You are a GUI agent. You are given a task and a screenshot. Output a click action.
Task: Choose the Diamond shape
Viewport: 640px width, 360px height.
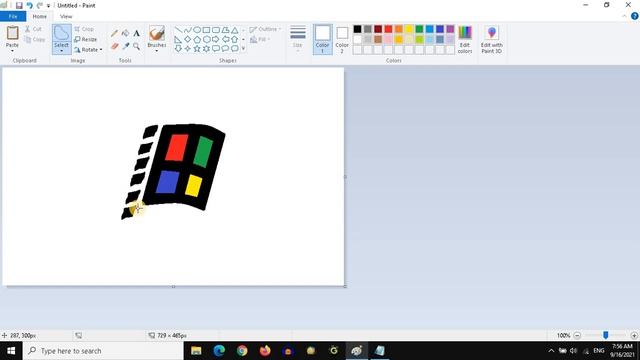click(188, 40)
